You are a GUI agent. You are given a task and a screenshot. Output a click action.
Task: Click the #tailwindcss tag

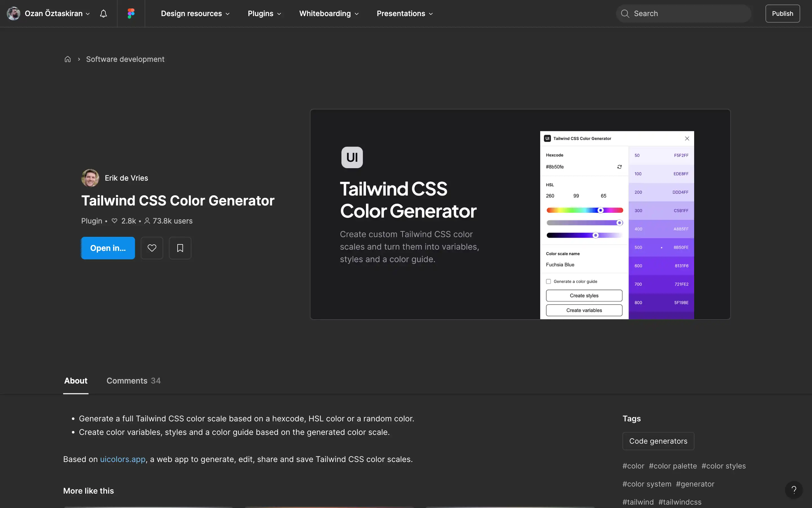(680, 502)
